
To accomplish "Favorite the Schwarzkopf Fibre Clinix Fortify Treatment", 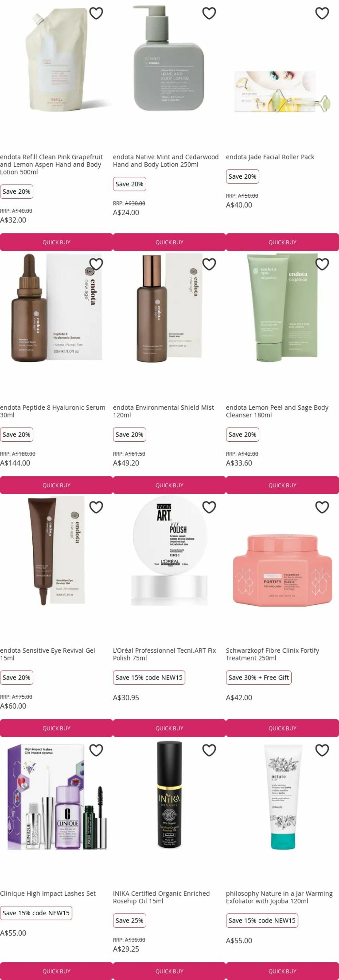I will pyautogui.click(x=322, y=507).
